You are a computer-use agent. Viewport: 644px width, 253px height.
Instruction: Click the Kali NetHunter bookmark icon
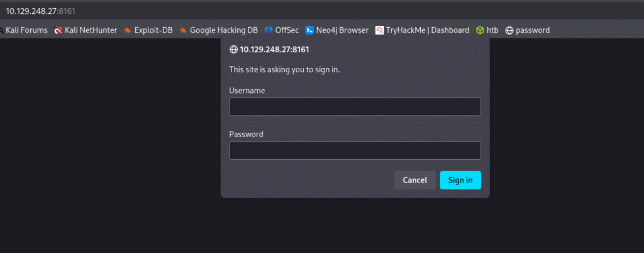58,30
